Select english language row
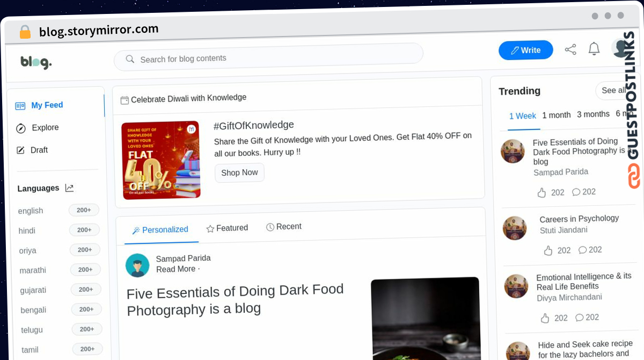The image size is (644, 360). [58, 210]
